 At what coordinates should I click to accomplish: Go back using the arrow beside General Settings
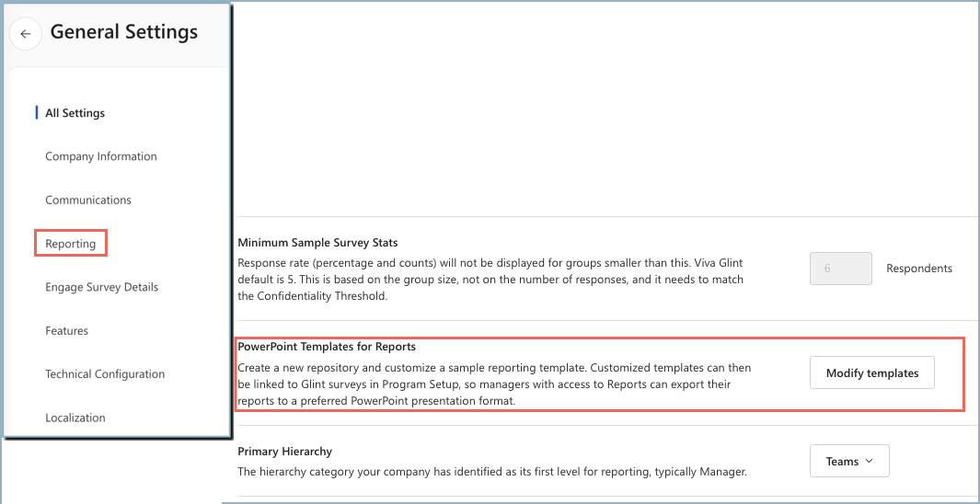[x=26, y=34]
